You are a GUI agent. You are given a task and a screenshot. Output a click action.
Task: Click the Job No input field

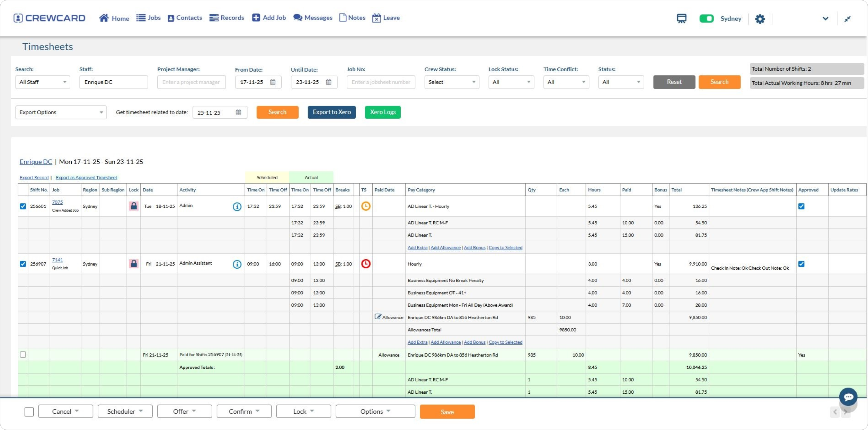pyautogui.click(x=381, y=82)
